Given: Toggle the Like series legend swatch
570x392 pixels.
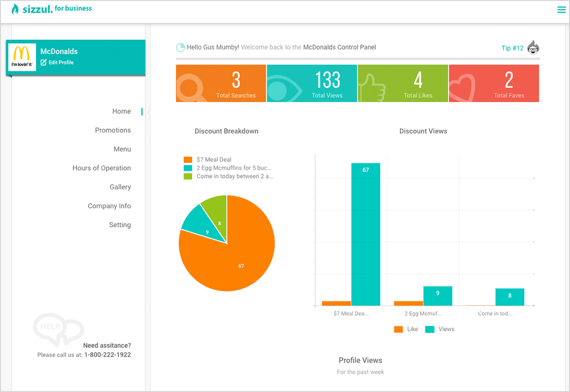Looking at the screenshot, I should tap(399, 329).
